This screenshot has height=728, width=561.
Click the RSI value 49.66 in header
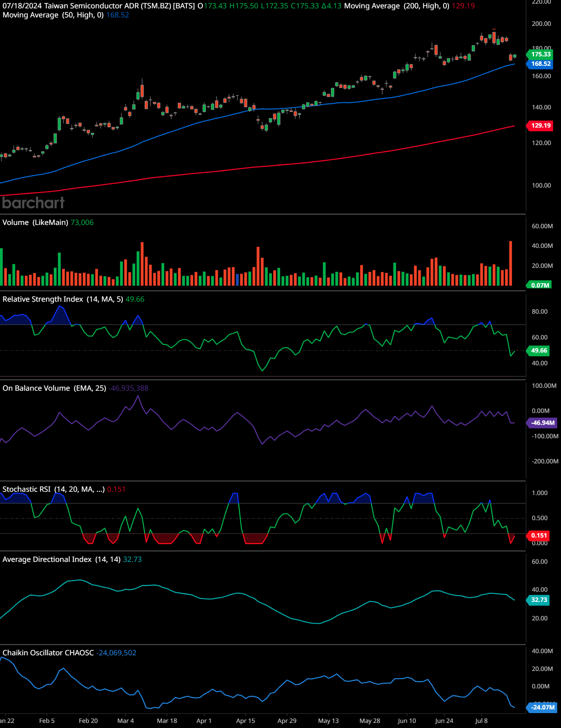[x=135, y=299]
